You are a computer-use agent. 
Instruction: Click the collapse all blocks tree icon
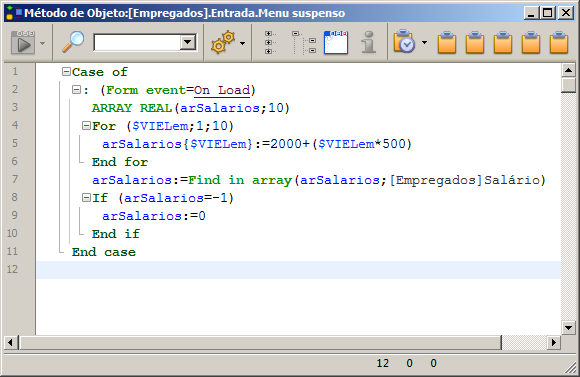(x=304, y=43)
